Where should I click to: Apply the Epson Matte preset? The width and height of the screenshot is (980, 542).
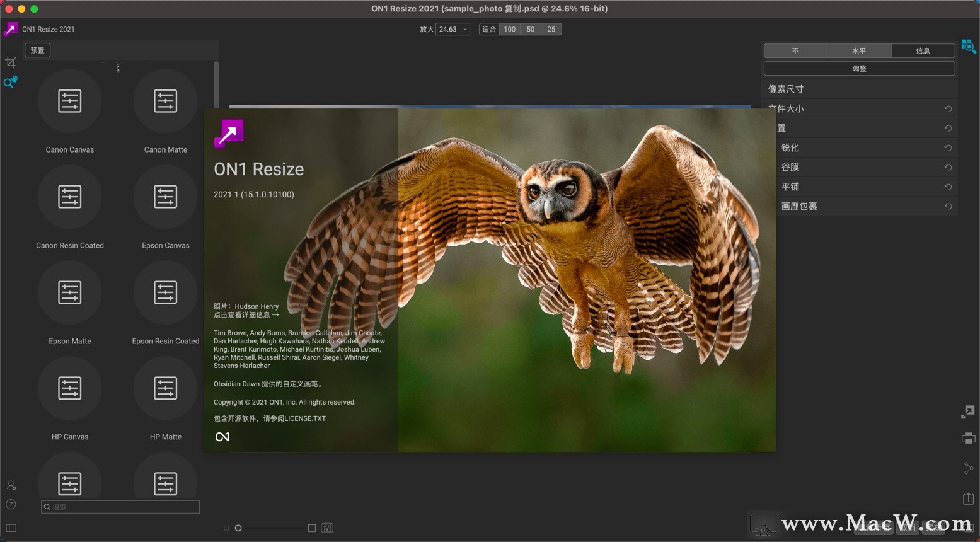pyautogui.click(x=70, y=292)
